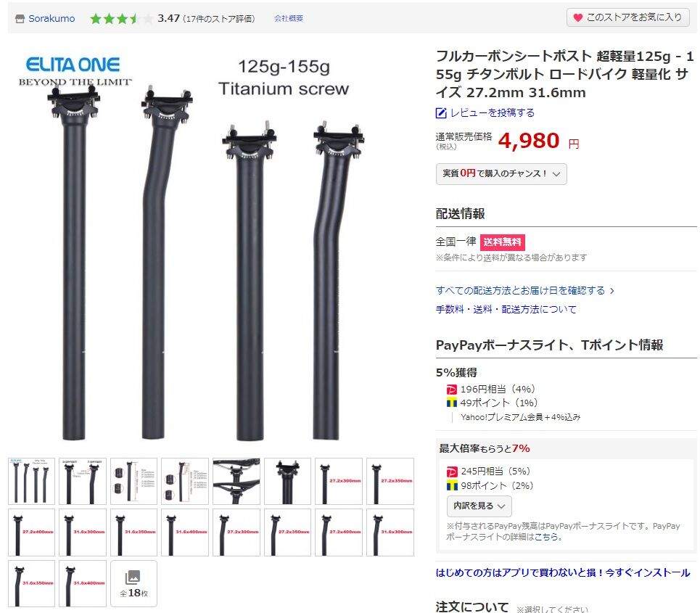Open the 会社概要 company profile link
700x613 pixels.
[x=289, y=18]
